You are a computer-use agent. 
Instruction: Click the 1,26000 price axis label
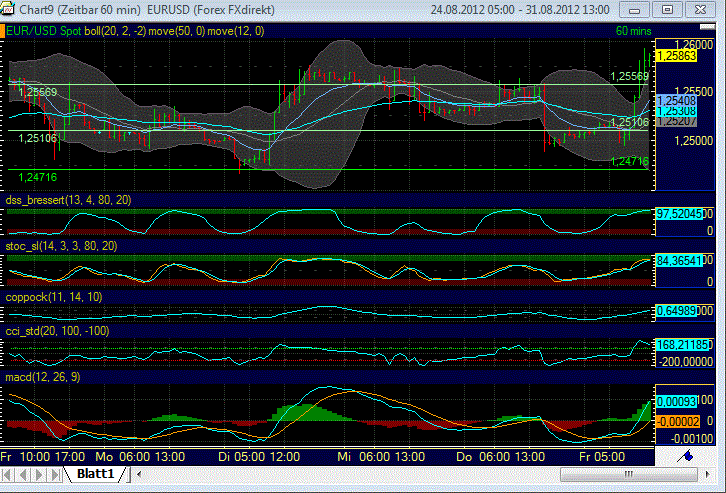[694, 44]
